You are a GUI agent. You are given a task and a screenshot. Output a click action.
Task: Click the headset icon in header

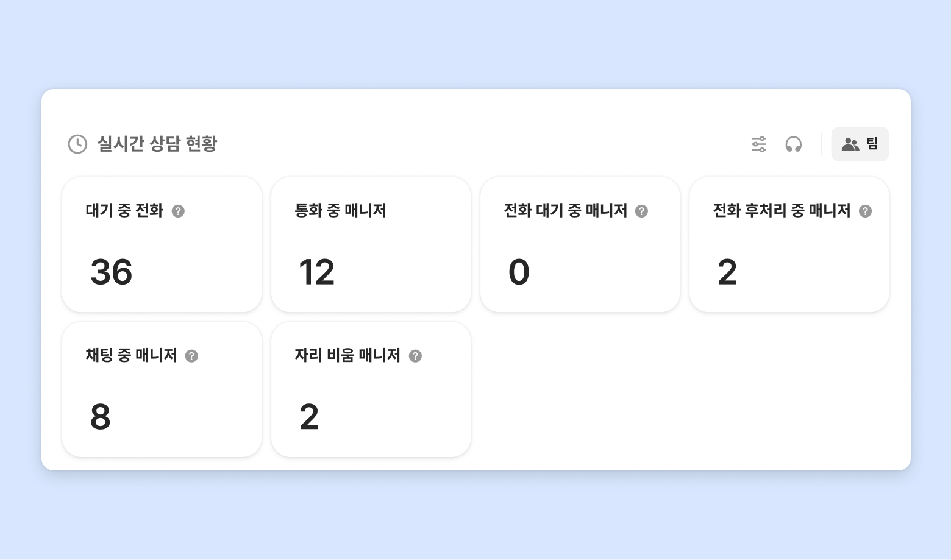(x=793, y=144)
